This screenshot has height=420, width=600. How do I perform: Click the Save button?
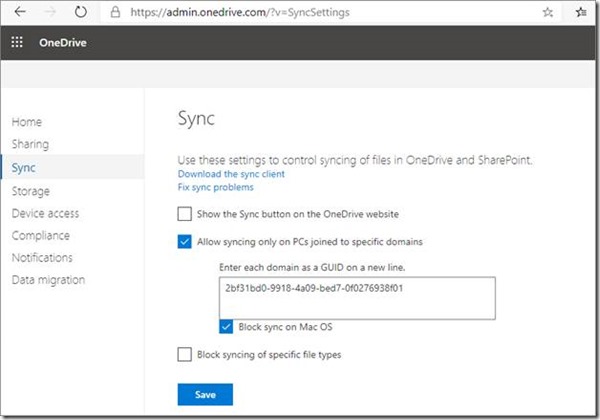point(205,394)
